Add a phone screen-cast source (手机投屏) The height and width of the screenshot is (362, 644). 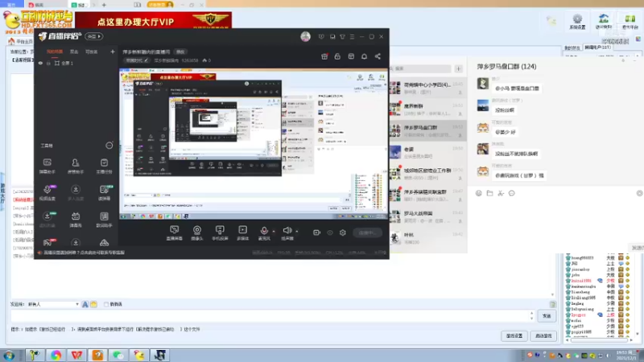click(x=220, y=232)
